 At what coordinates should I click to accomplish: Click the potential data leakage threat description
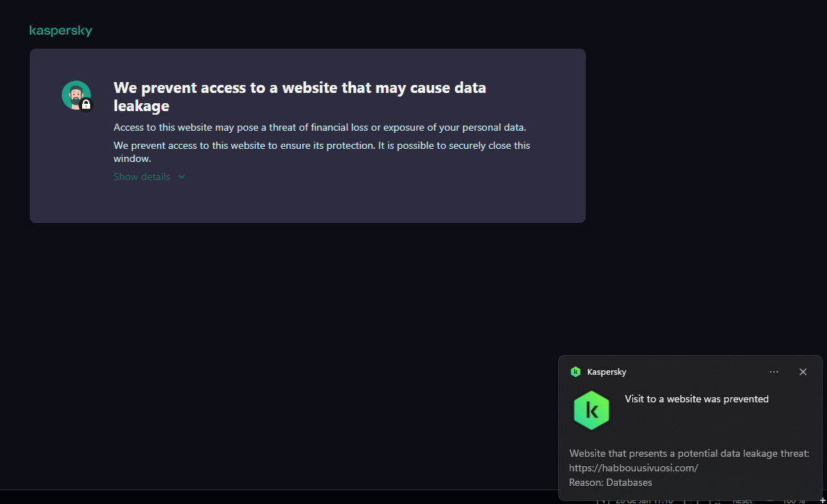click(x=689, y=454)
